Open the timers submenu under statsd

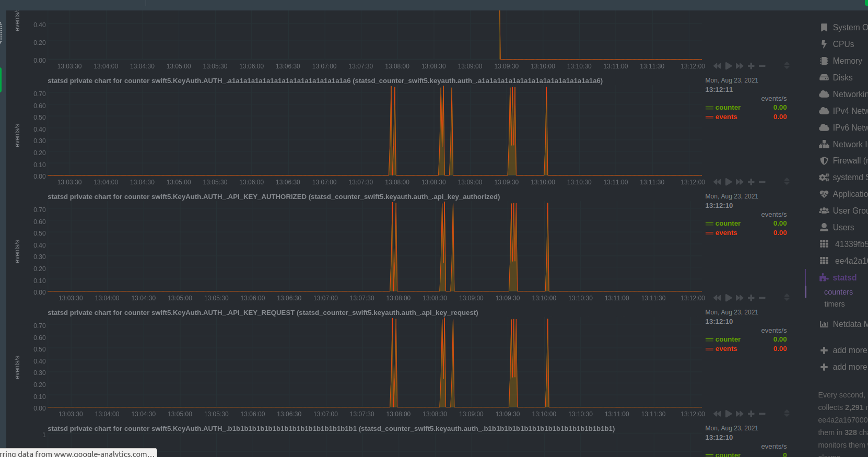click(834, 304)
